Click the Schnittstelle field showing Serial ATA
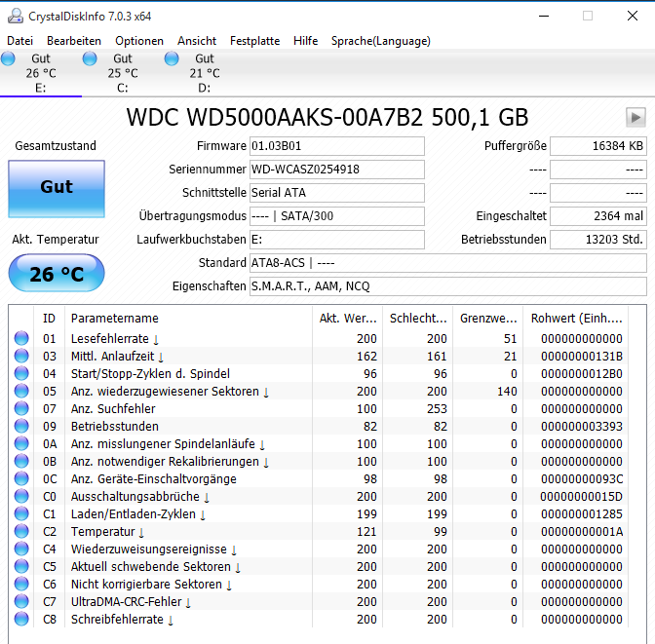 click(x=337, y=193)
